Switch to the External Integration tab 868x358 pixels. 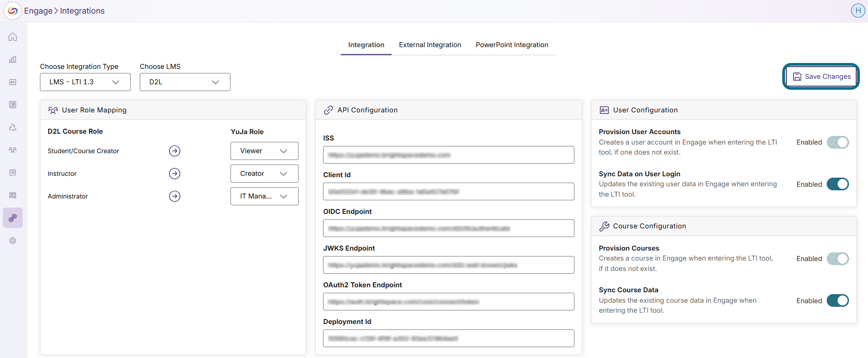pos(430,45)
